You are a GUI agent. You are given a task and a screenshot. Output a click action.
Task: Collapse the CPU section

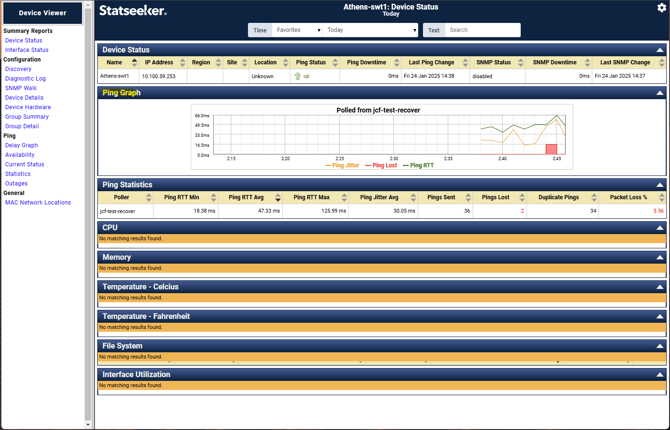tap(659, 228)
